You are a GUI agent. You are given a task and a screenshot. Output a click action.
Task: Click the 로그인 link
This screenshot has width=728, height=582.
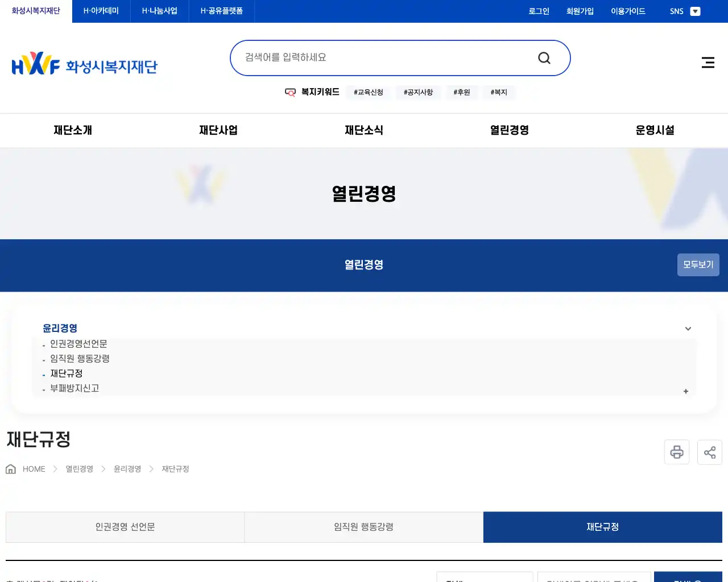[538, 11]
